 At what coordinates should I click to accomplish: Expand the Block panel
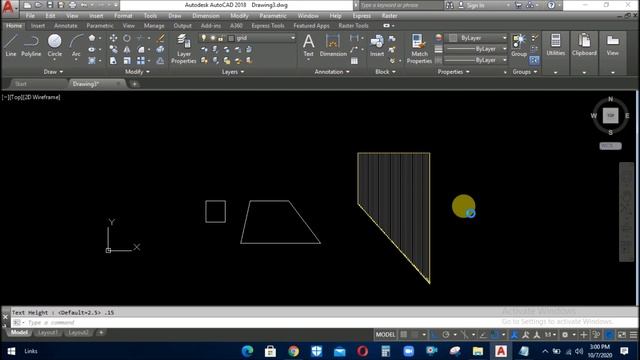click(x=385, y=72)
